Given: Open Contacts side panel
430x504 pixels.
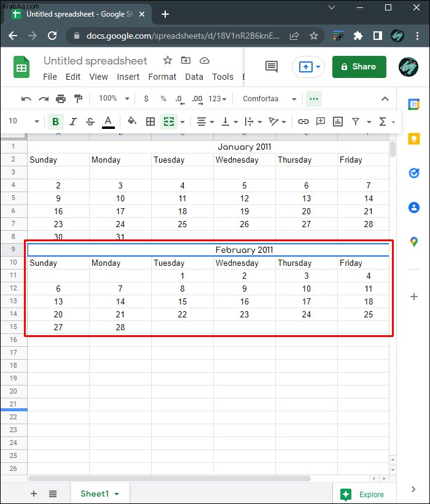Looking at the screenshot, I should pos(413,207).
